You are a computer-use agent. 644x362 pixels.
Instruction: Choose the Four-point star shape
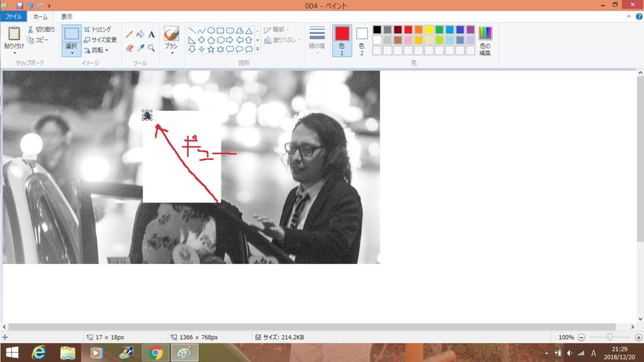pos(201,49)
